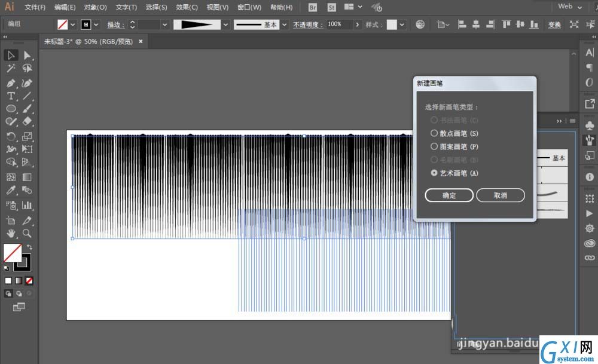The width and height of the screenshot is (598, 364).
Task: Open stroke color dropdown arrow
Action: pyautogui.click(x=96, y=25)
